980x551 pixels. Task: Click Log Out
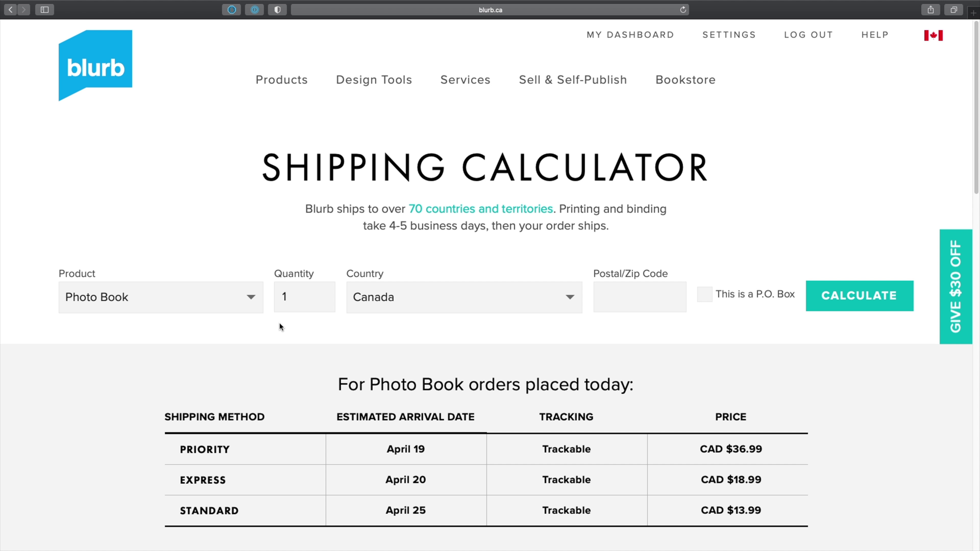[808, 35]
